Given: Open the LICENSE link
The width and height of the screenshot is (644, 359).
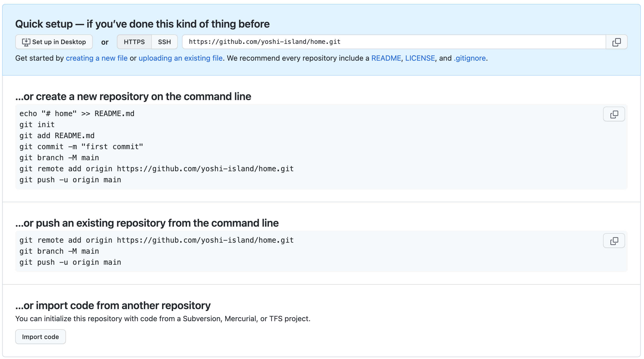Looking at the screenshot, I should tap(420, 58).
